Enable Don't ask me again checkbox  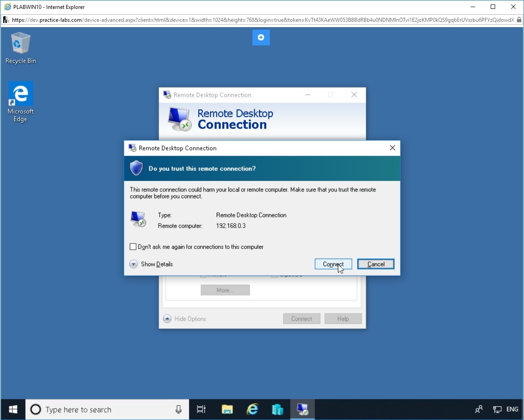click(133, 247)
